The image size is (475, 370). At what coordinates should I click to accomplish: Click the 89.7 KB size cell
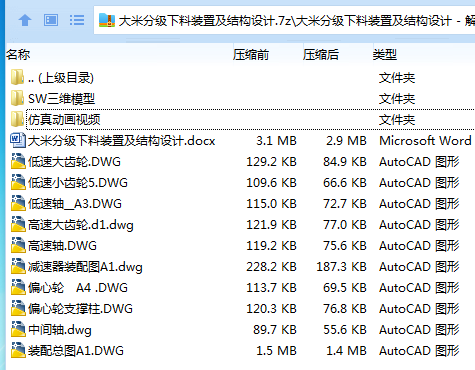click(x=275, y=330)
